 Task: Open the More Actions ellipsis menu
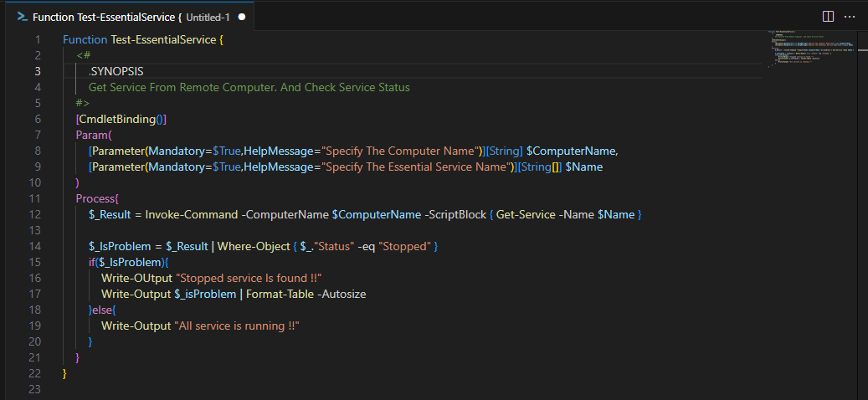[850, 17]
